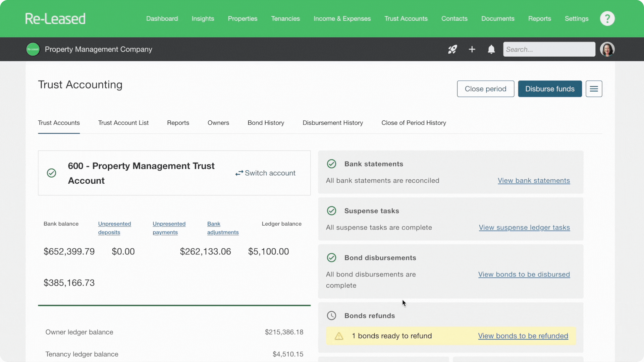Open Unpresented deposits link
Screen dimensions: 644x362
point(114,228)
